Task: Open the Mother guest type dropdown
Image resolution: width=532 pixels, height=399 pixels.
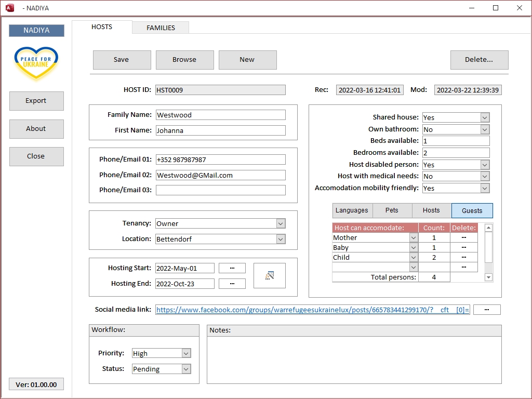Action: click(x=413, y=237)
